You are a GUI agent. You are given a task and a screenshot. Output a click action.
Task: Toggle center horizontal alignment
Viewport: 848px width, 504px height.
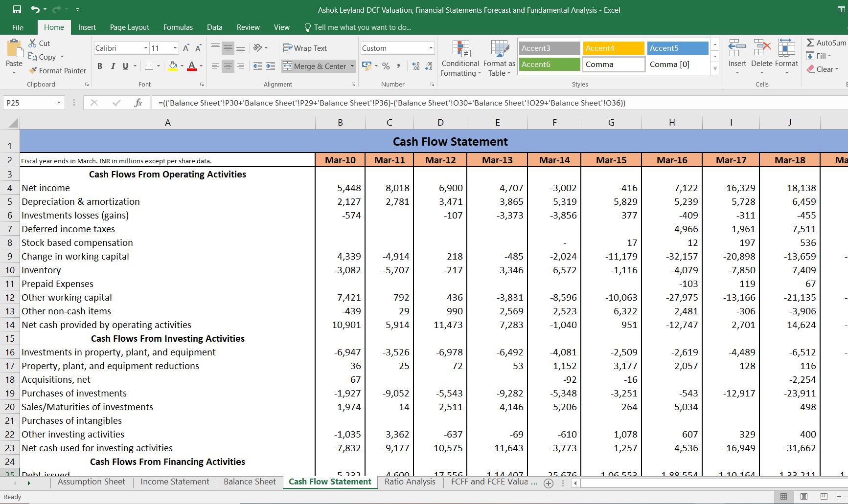pos(228,66)
